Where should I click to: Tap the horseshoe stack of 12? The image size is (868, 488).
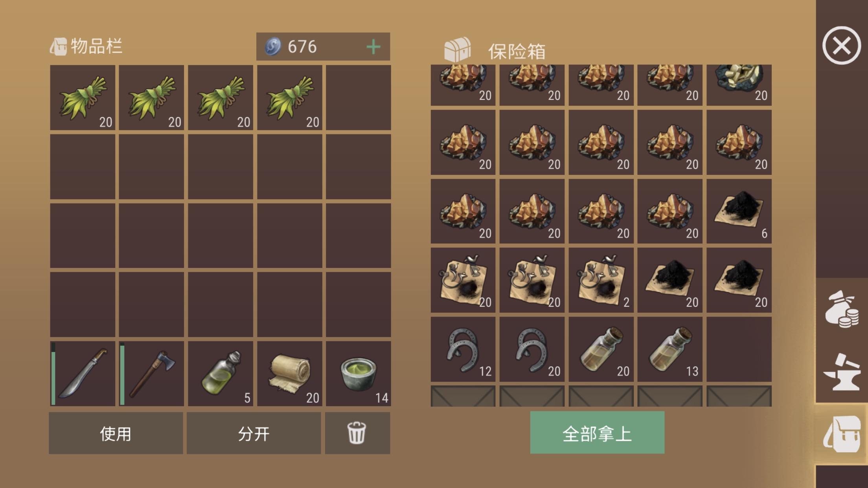tap(463, 349)
